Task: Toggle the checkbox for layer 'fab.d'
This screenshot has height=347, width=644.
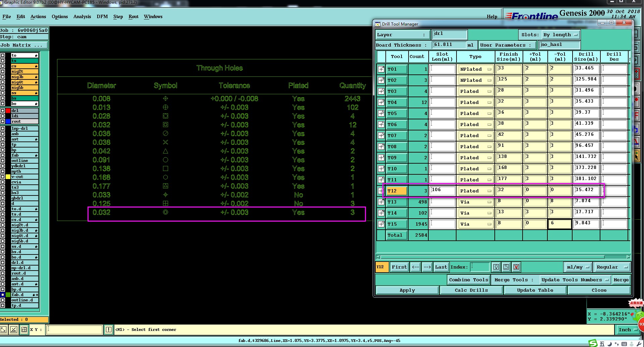Action: point(3,295)
